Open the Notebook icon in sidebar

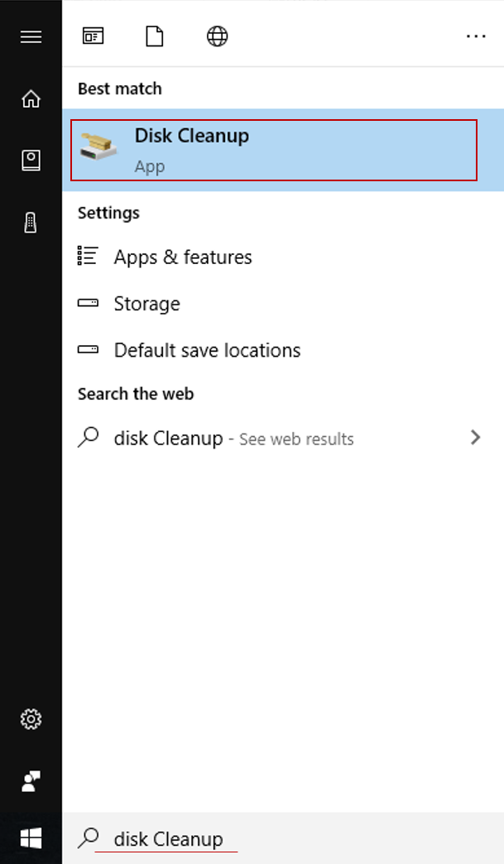point(31,161)
